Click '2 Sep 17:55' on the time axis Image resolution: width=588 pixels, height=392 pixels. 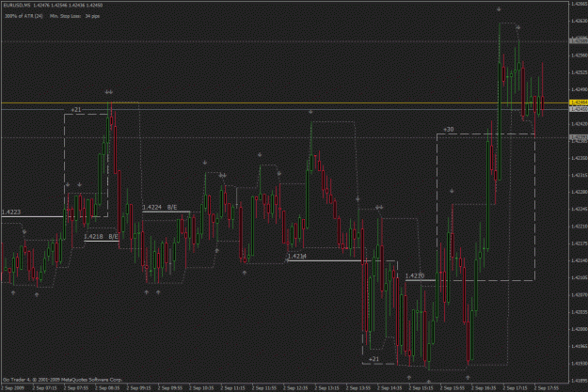pos(547,388)
